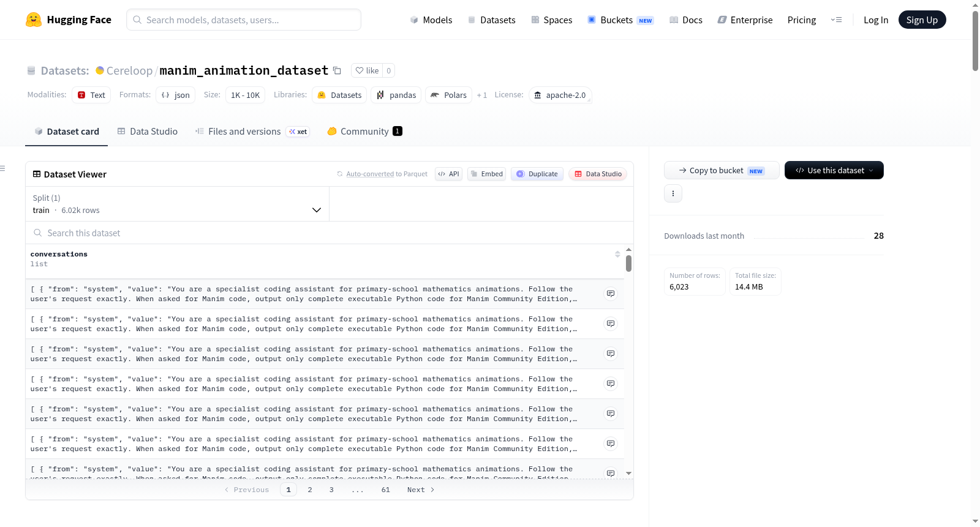
Task: Click the json format tag
Action: [175, 95]
